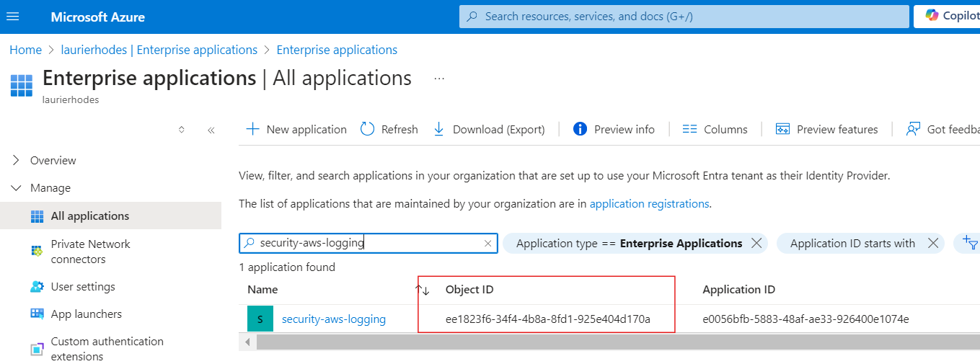
Task: Open the Columns chooser
Action: (715, 129)
